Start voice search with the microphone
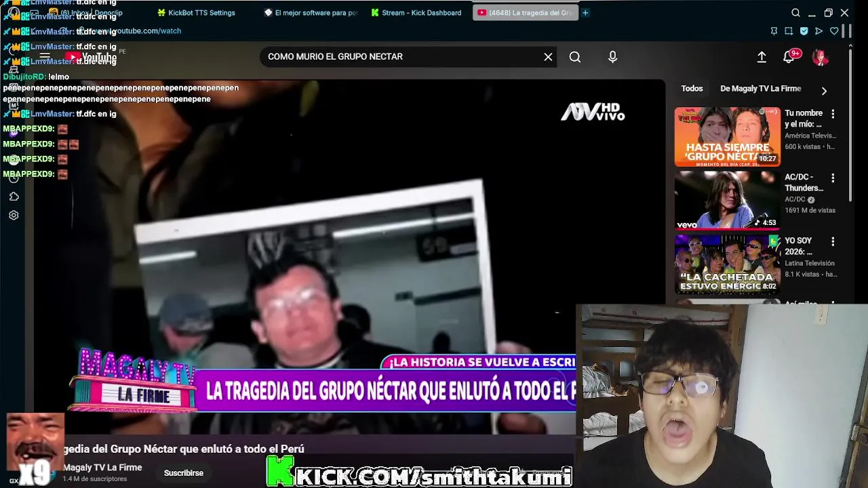The height and width of the screenshot is (488, 868). pyautogui.click(x=612, y=57)
